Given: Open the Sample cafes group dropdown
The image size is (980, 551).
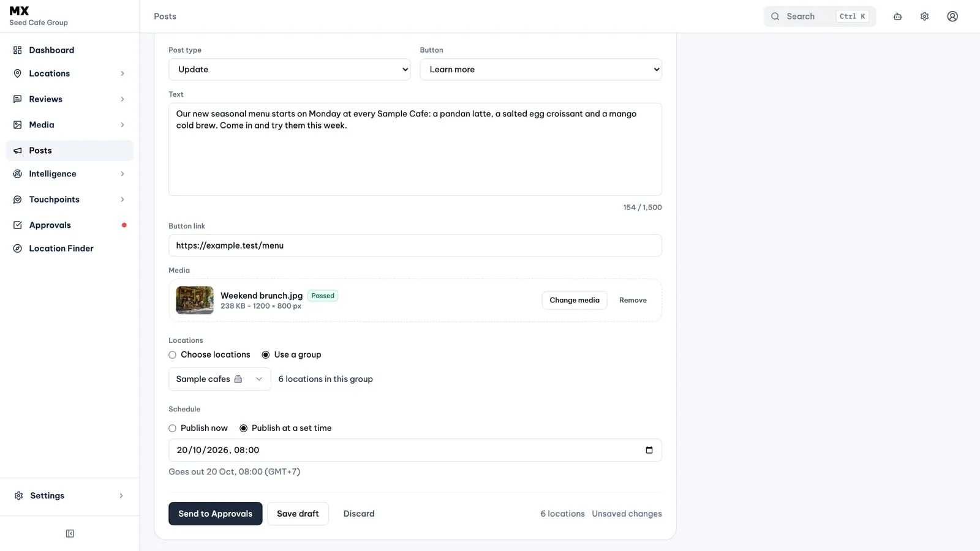Looking at the screenshot, I should point(220,379).
